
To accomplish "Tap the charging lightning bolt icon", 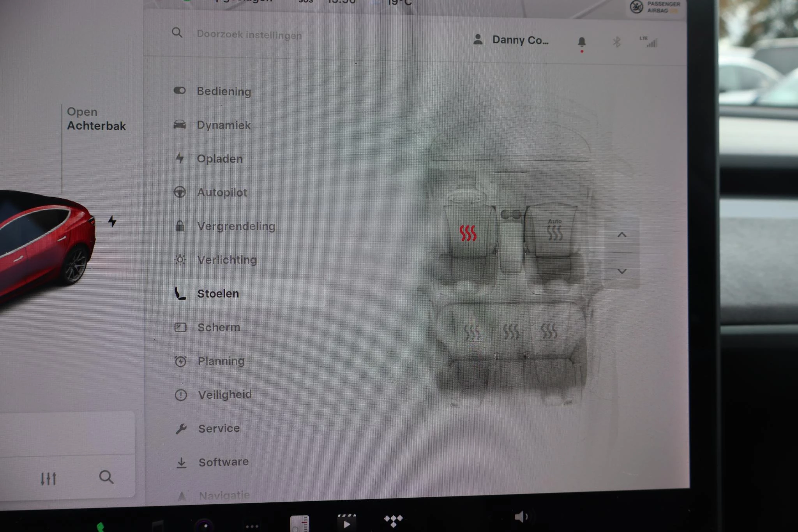I will point(112,221).
